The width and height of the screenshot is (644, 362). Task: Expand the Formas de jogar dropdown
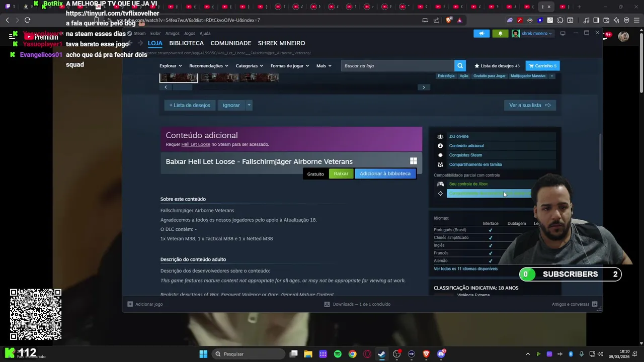point(289,66)
